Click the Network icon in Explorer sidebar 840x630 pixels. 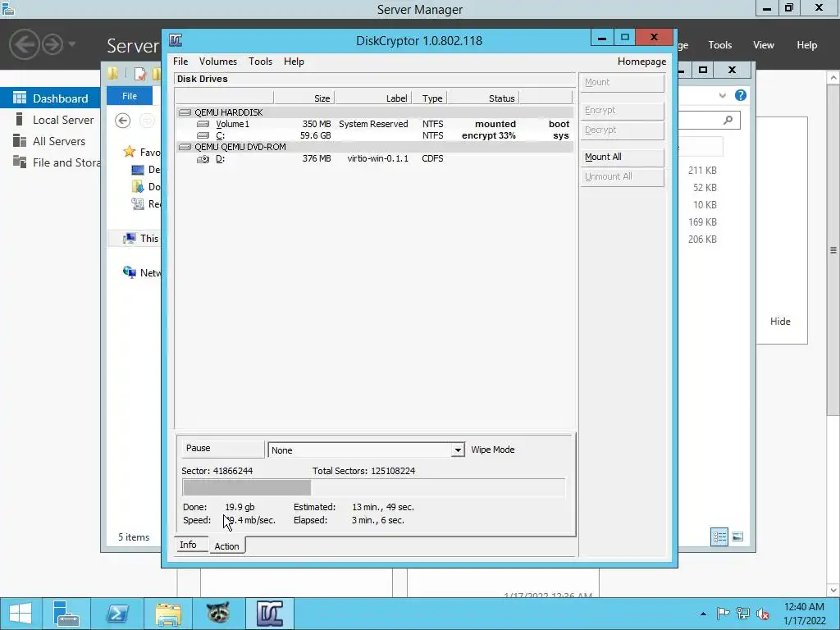129,272
